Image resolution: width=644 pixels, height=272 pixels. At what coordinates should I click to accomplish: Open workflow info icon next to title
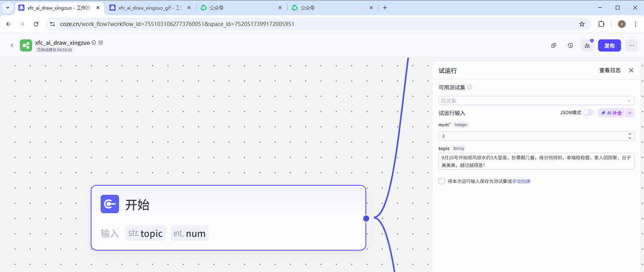[94, 42]
